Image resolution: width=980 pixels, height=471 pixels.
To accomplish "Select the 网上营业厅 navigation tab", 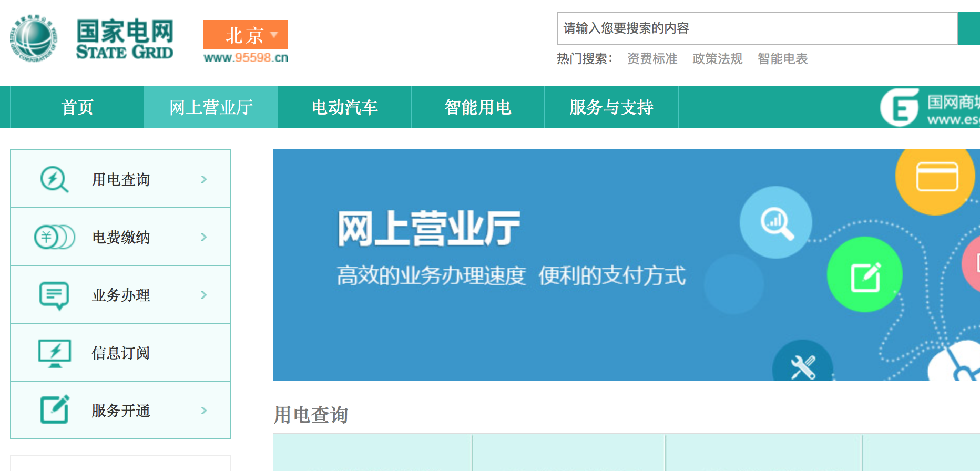I will pos(211,107).
